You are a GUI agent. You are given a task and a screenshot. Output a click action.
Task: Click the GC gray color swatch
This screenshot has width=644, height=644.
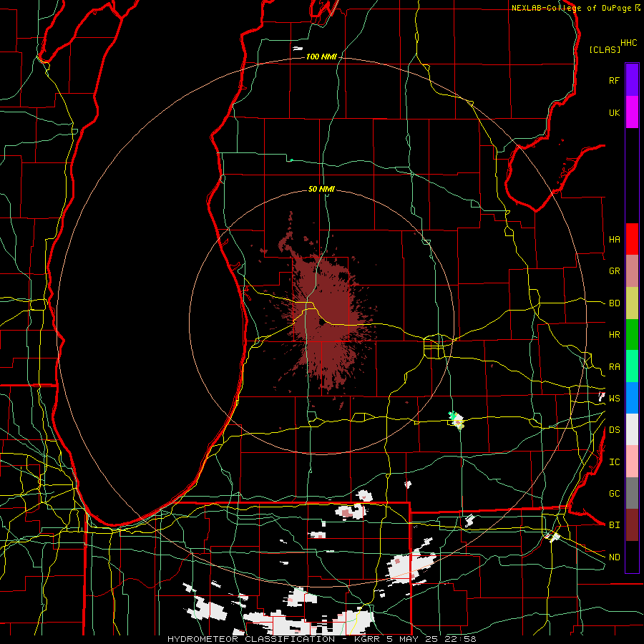click(632, 493)
